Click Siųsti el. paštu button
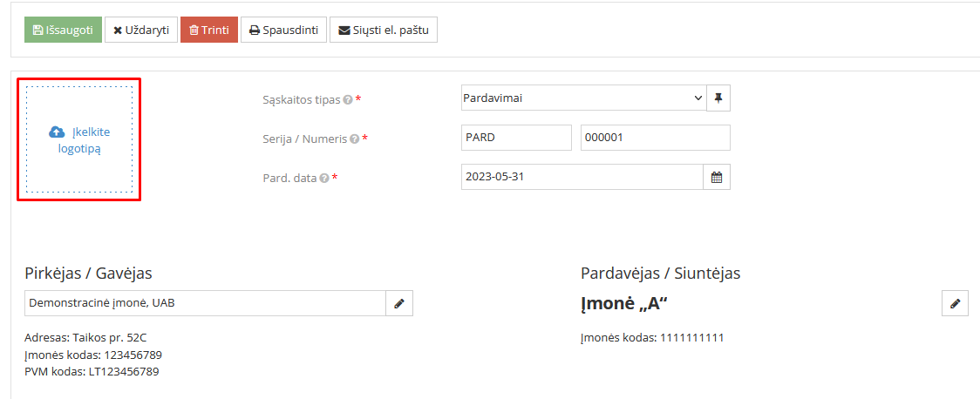The image size is (980, 399). [x=384, y=30]
